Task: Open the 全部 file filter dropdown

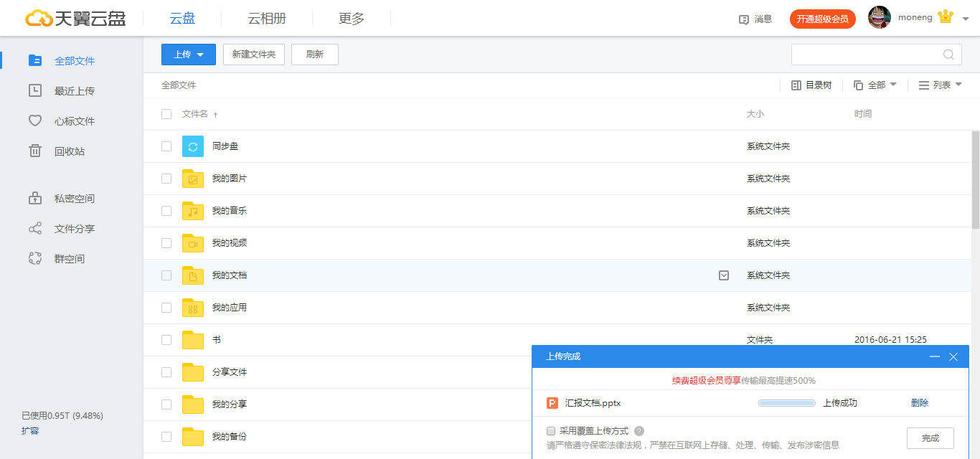Action: (x=874, y=85)
